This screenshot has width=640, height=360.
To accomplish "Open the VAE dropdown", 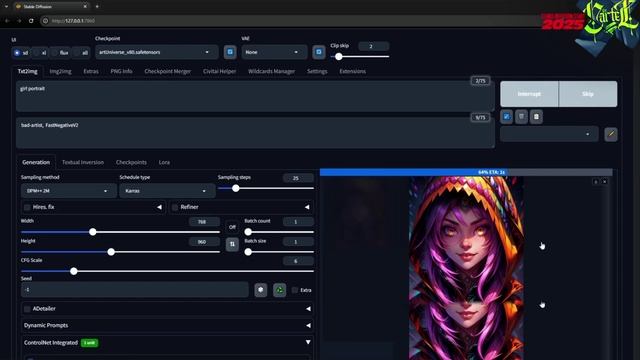I will (x=274, y=52).
